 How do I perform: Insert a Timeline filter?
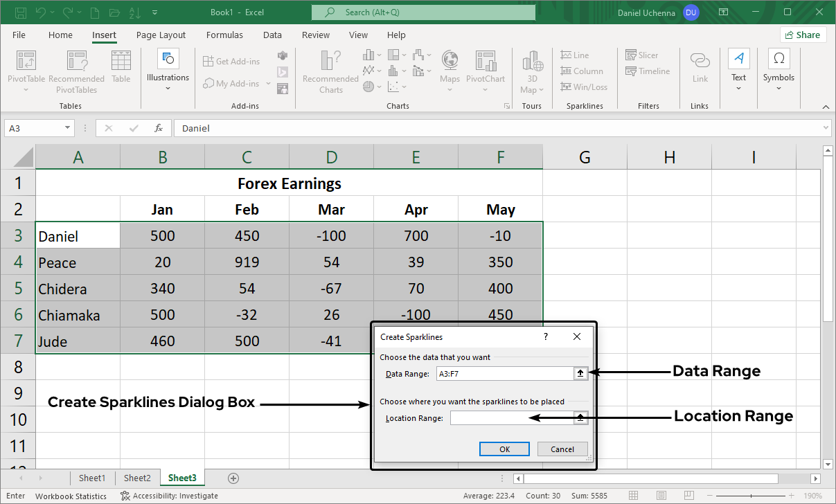click(x=647, y=71)
